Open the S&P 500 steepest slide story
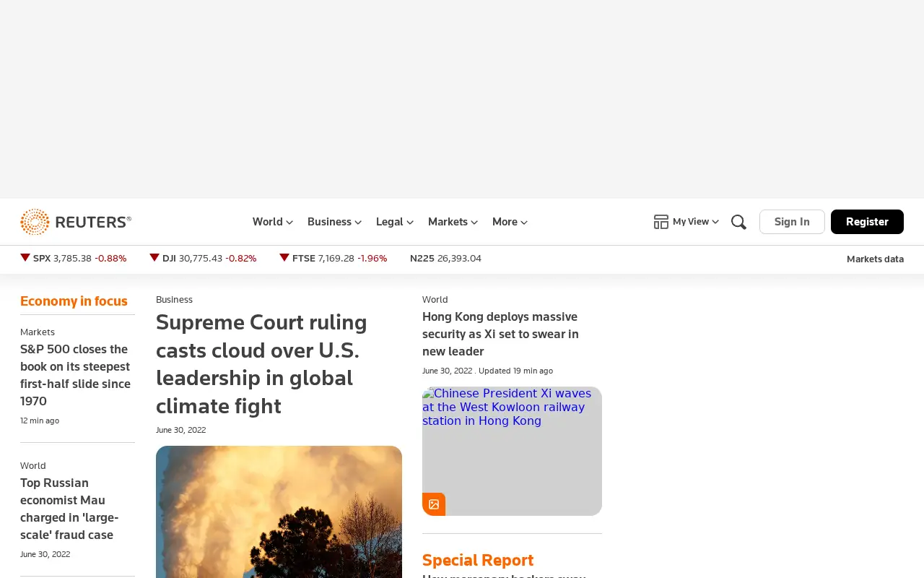 tap(76, 375)
